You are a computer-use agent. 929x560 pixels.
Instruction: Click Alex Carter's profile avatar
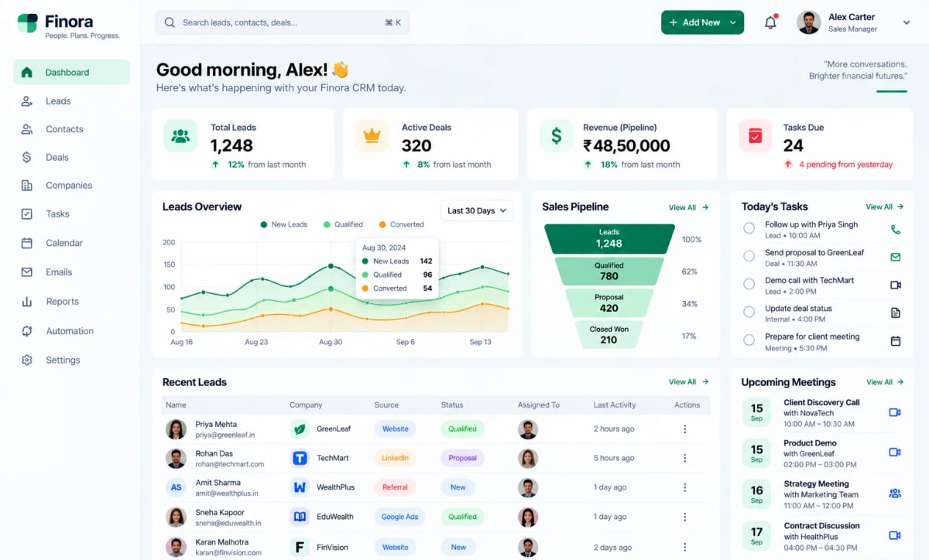tap(809, 22)
